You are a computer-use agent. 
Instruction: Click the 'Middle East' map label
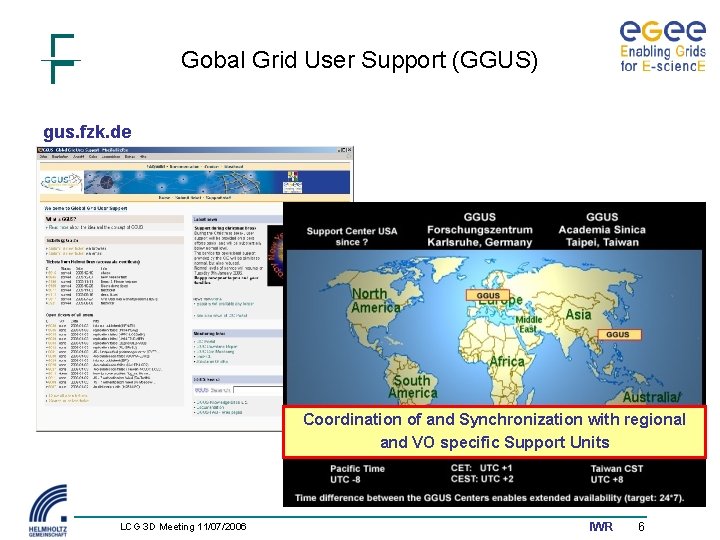529,324
